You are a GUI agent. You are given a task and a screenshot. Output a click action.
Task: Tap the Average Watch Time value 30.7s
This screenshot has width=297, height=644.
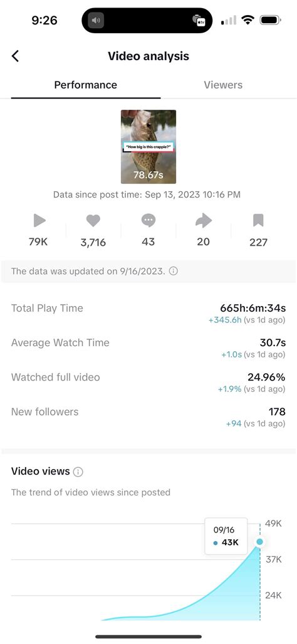coord(273,342)
